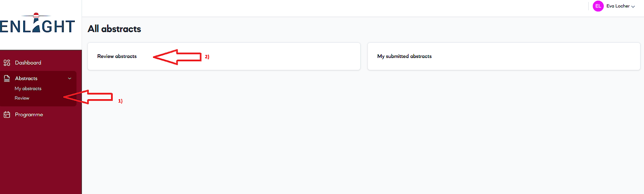The height and width of the screenshot is (194, 644).
Task: Click the calendar icon beside Programme
Action: 7,114
